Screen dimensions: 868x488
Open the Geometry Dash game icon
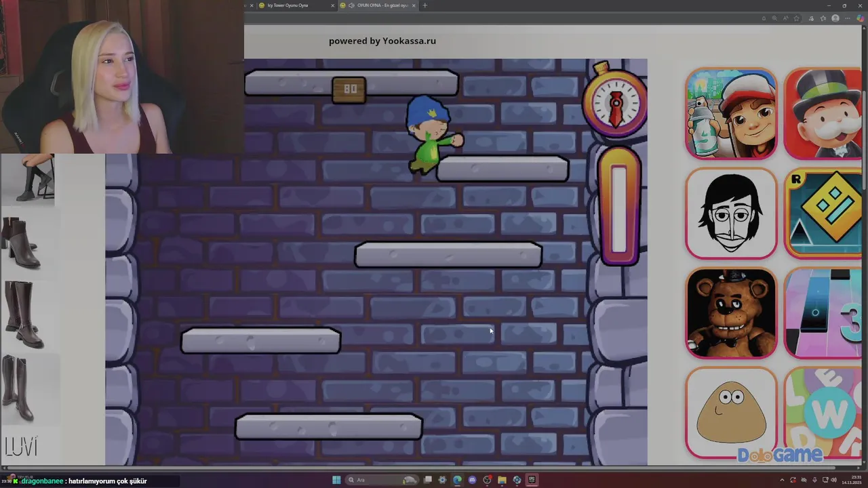point(823,213)
